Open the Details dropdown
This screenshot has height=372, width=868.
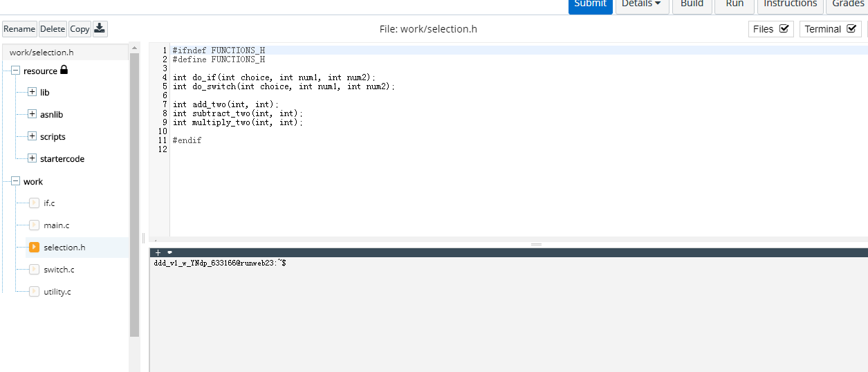[x=642, y=4]
